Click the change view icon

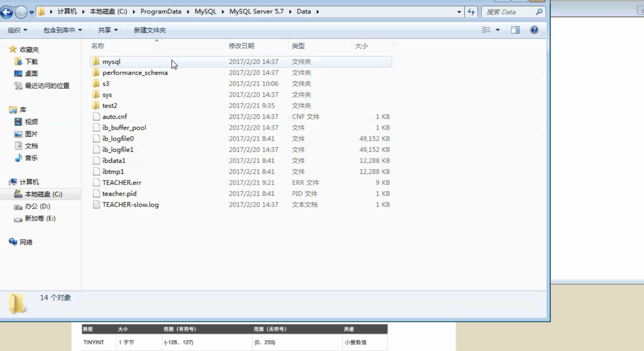pyautogui.click(x=486, y=30)
